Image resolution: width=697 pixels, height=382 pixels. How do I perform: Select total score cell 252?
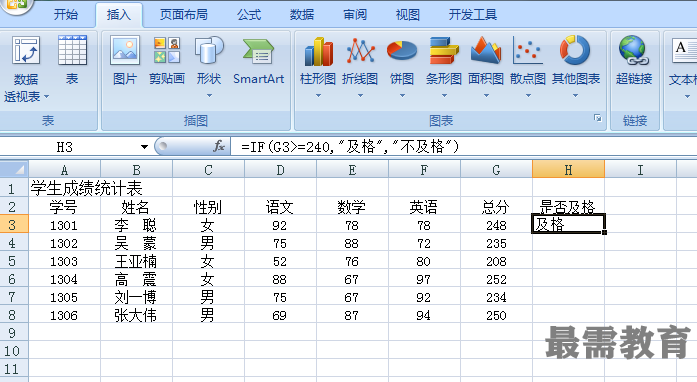click(496, 279)
